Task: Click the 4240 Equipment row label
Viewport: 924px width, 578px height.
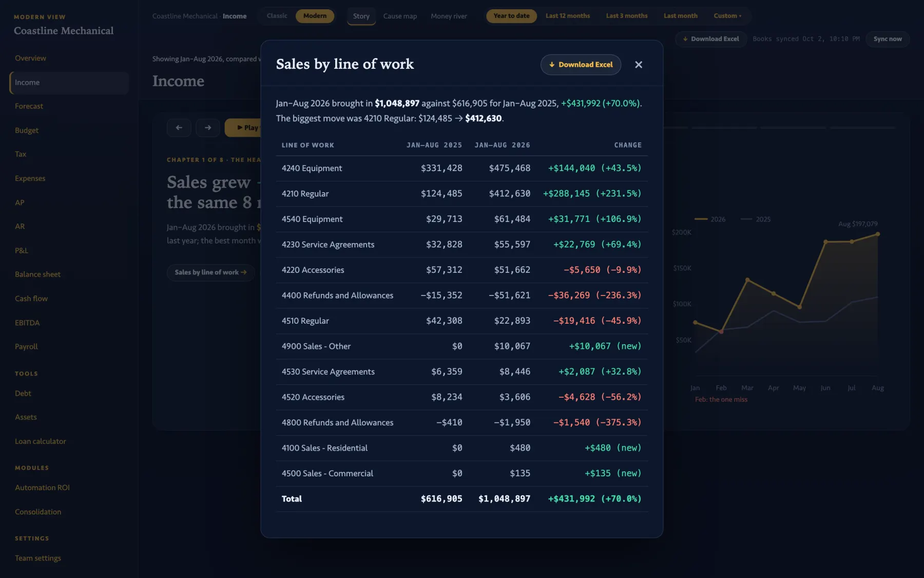Action: [x=312, y=168]
